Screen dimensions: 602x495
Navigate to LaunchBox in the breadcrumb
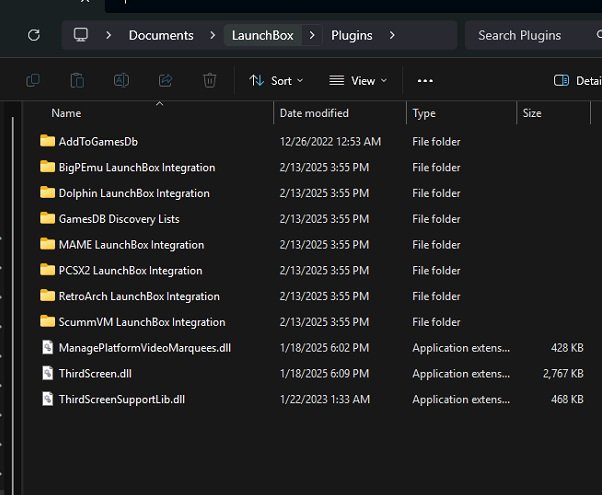263,35
